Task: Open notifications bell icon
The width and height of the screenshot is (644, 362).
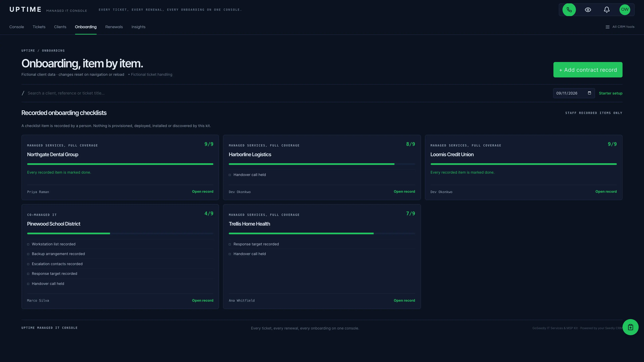Action: (606, 10)
